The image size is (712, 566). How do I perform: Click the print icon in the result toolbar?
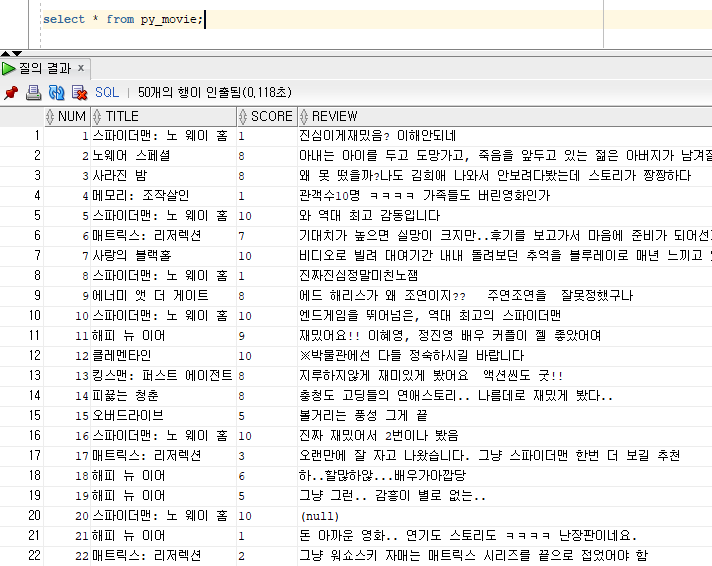coord(33,93)
